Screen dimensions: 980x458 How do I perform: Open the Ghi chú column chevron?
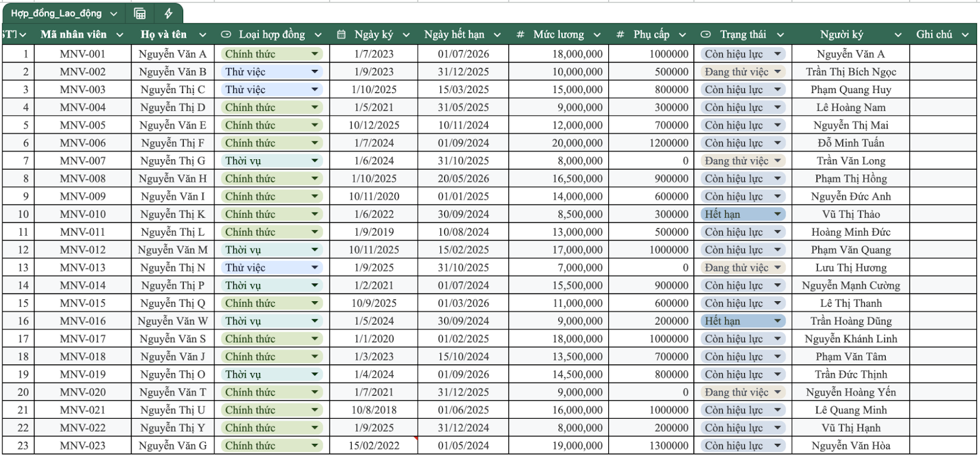pyautogui.click(x=965, y=35)
